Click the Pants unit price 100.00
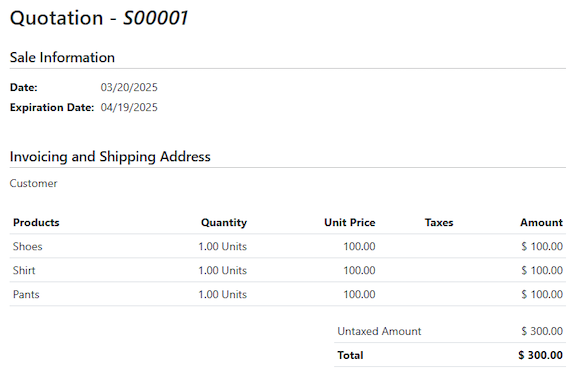The height and width of the screenshot is (371, 574). (x=359, y=294)
